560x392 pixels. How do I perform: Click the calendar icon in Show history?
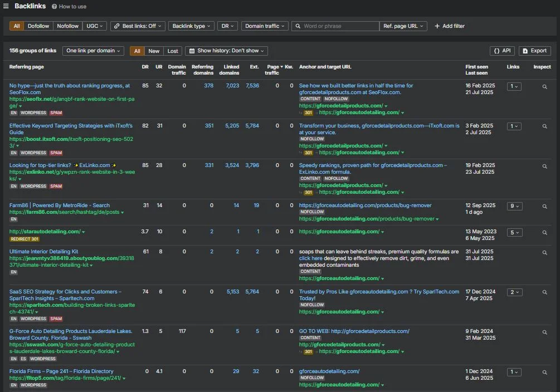coord(192,51)
